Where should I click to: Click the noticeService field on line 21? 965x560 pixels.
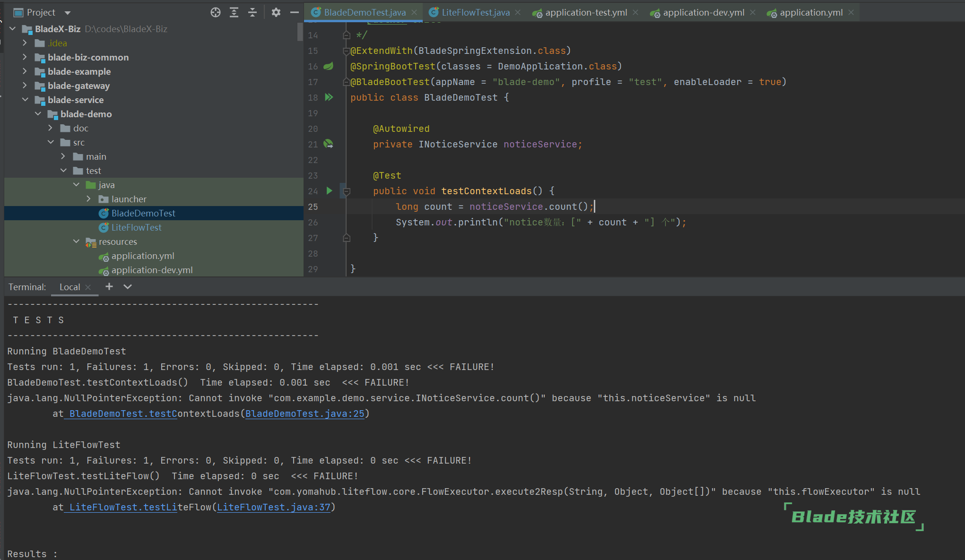[x=540, y=144]
